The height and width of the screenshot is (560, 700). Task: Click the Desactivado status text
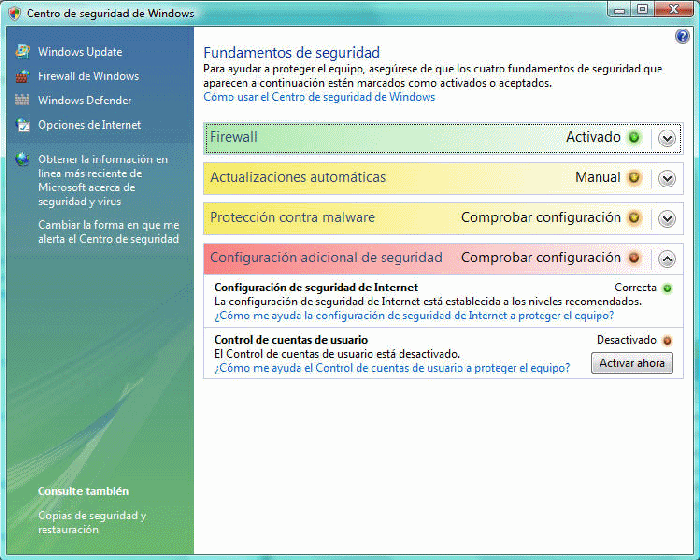(627, 340)
